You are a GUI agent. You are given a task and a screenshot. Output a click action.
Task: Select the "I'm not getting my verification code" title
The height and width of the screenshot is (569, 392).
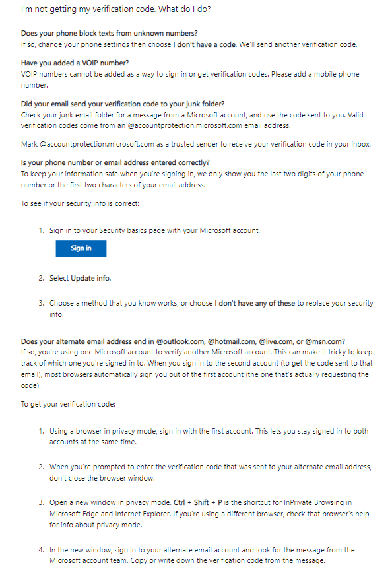pyautogui.click(x=116, y=9)
